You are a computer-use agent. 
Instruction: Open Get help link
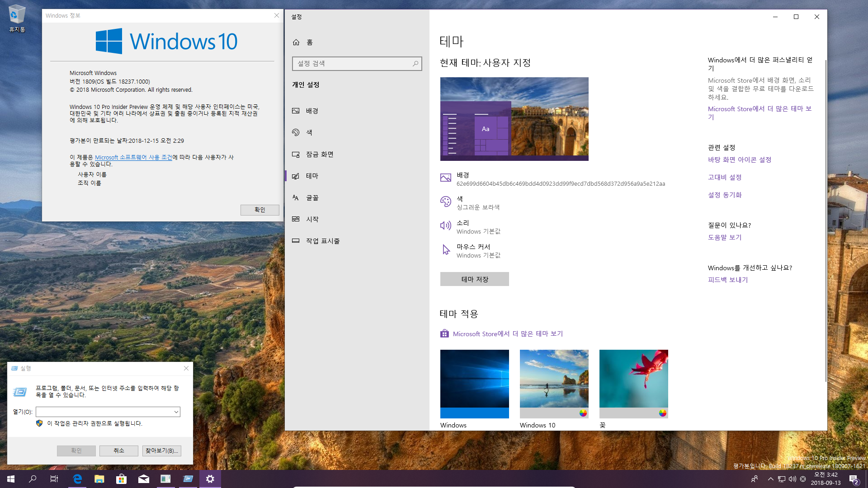[725, 237]
